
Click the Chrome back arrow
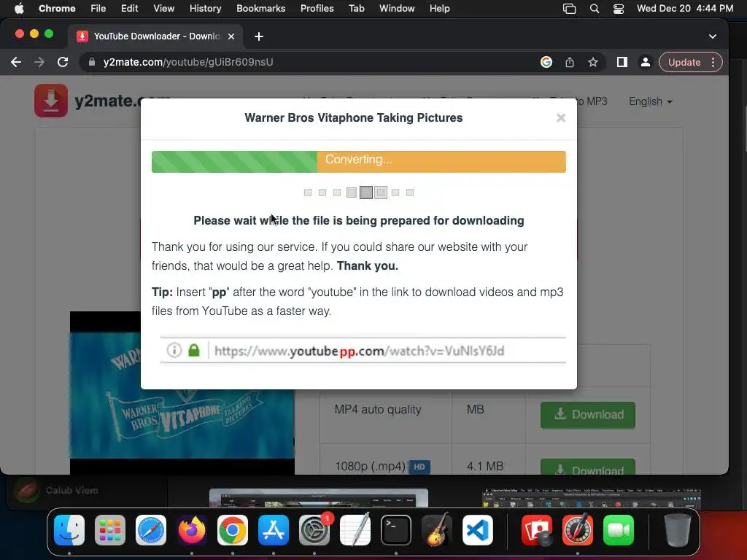click(16, 62)
